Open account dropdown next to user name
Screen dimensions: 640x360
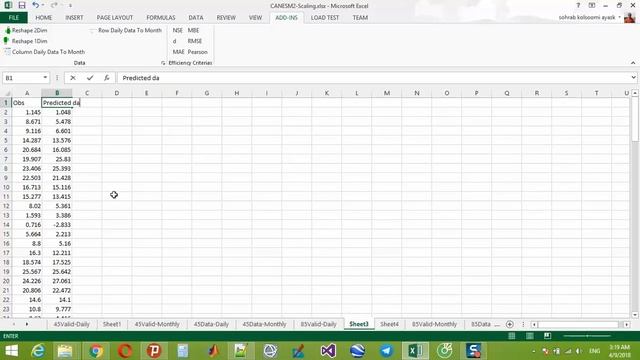[x=619, y=17]
